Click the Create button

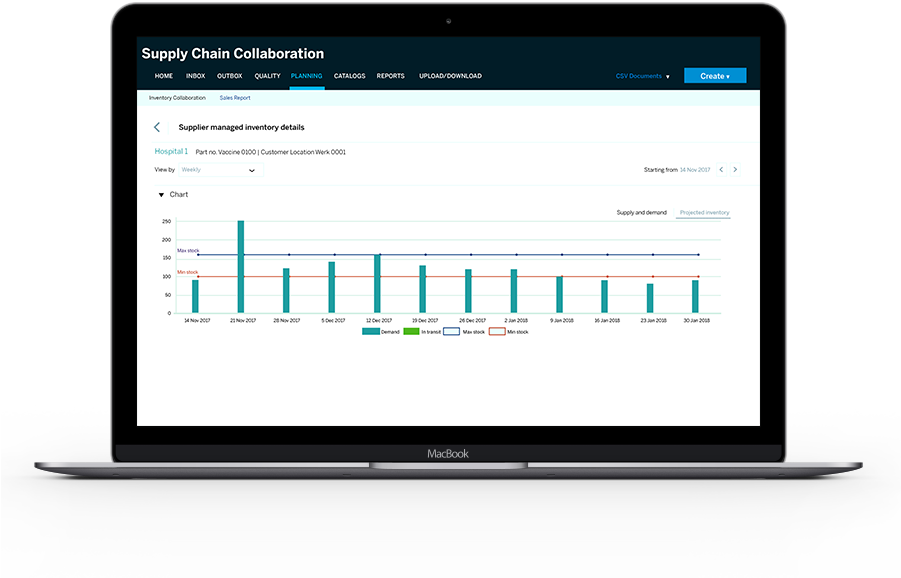click(x=714, y=76)
